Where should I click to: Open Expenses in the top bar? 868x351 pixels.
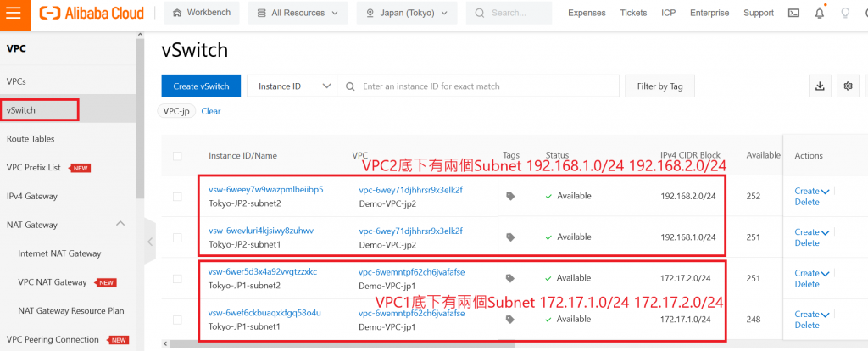587,13
